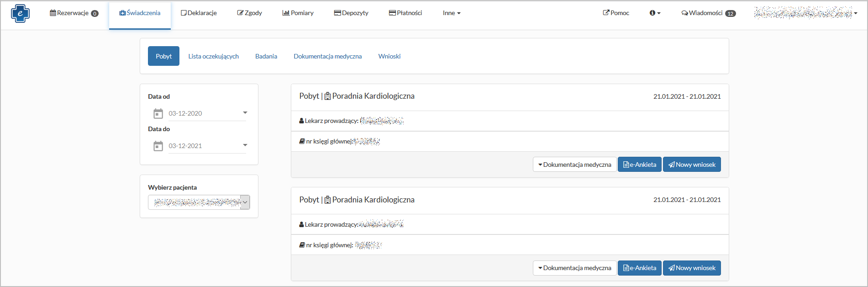Expand Data od date dropdown arrow

click(245, 113)
